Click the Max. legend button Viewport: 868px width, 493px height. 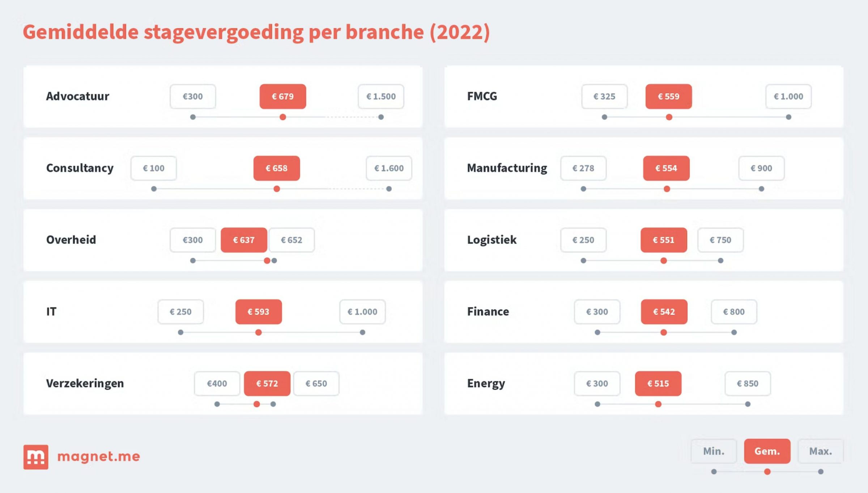(x=821, y=451)
